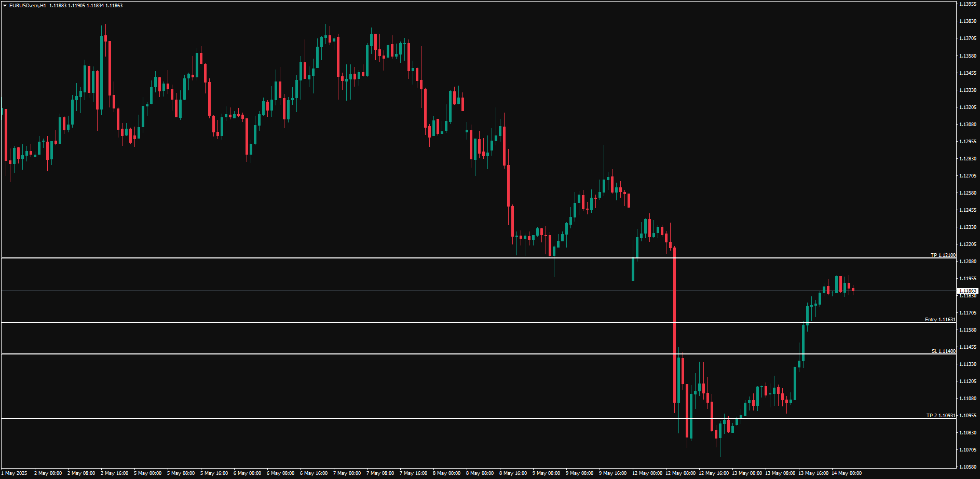
Task: Select the TP 1.12100 line label
Action: (943, 255)
